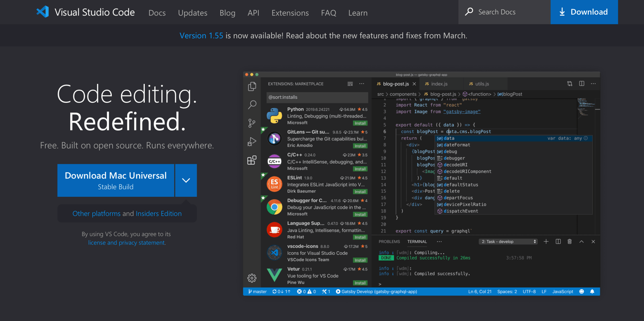The width and height of the screenshot is (644, 321).
Task: Delete terminal using the trash icon
Action: tap(570, 242)
